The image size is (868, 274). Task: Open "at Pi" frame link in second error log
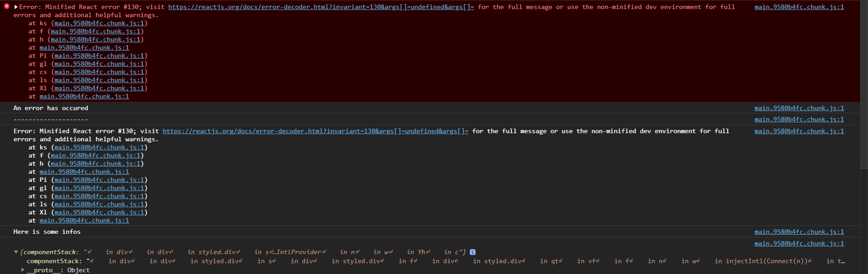click(x=99, y=180)
